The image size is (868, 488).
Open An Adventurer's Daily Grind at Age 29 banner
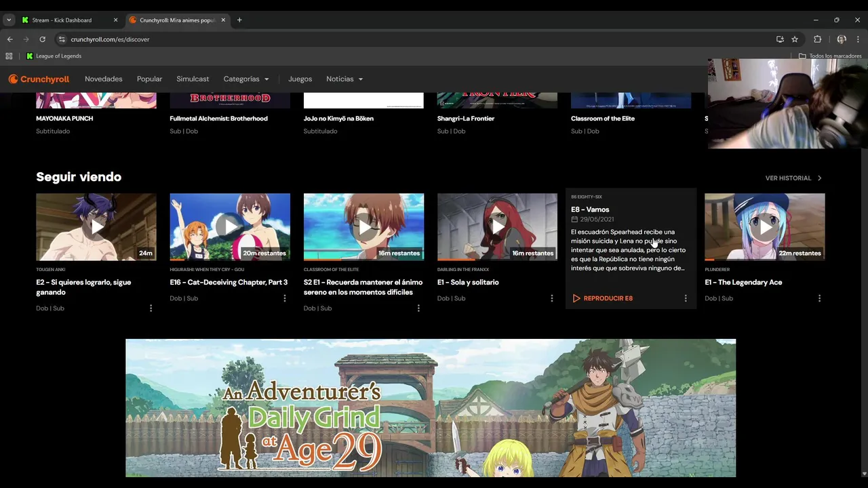(x=431, y=408)
